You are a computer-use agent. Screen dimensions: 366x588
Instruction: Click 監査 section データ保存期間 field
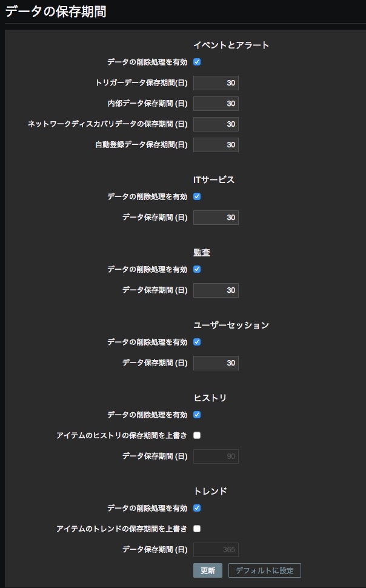216,290
